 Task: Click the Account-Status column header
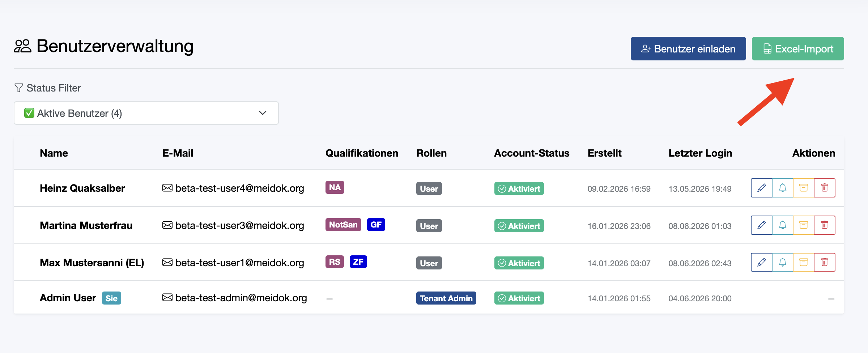tap(532, 153)
